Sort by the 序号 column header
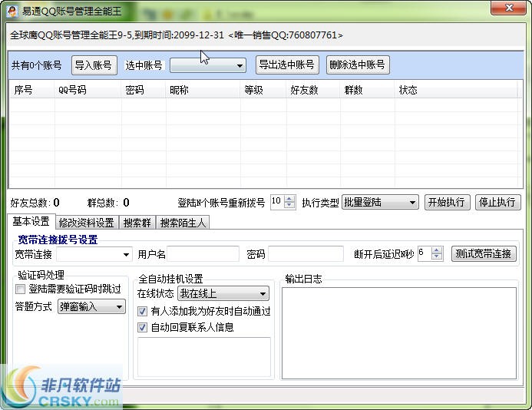The width and height of the screenshot is (532, 410). click(x=32, y=90)
